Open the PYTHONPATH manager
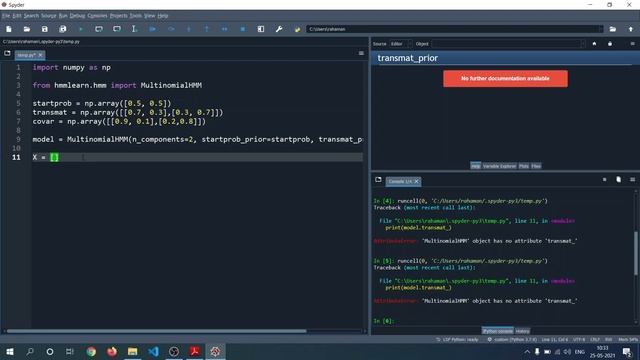Viewport: 640px width, 360px height. click(297, 29)
